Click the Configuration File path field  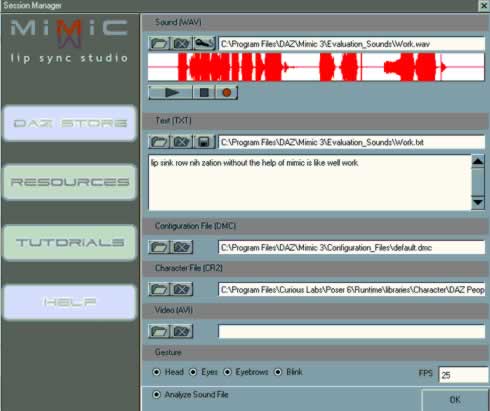pyautogui.click(x=352, y=248)
